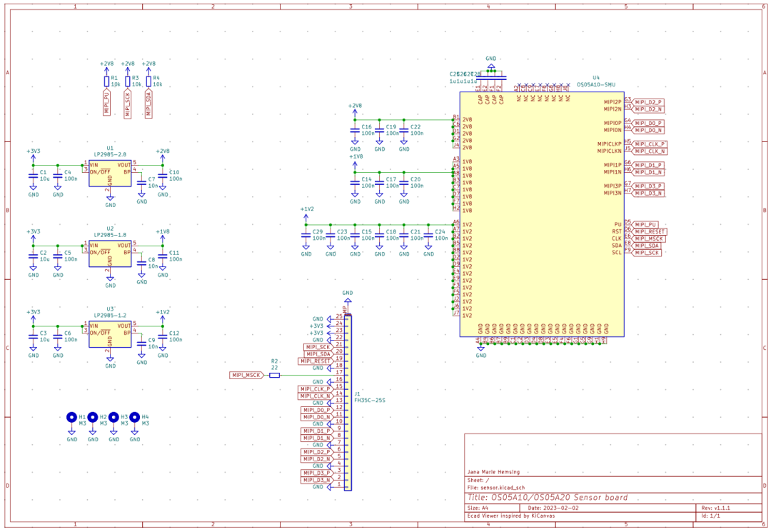The image size is (771, 532).
Task: Select capacitor C8 10n symbol
Action: click(141, 263)
